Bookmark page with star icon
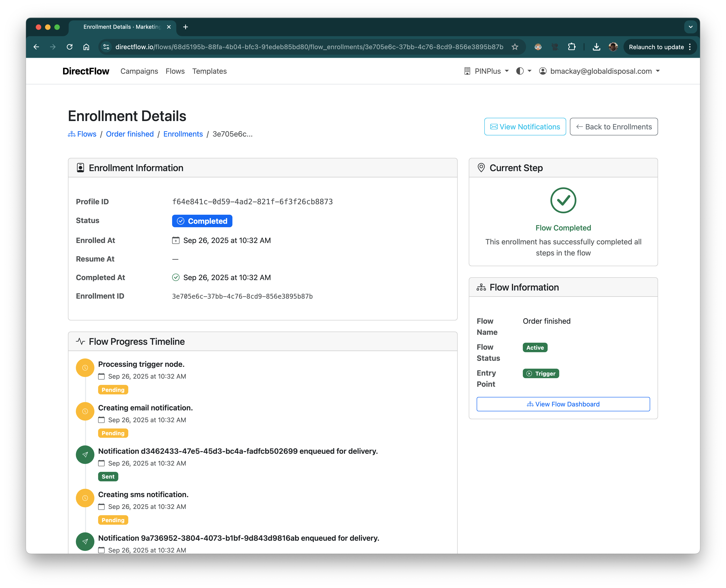The height and width of the screenshot is (588, 726). [x=515, y=47]
